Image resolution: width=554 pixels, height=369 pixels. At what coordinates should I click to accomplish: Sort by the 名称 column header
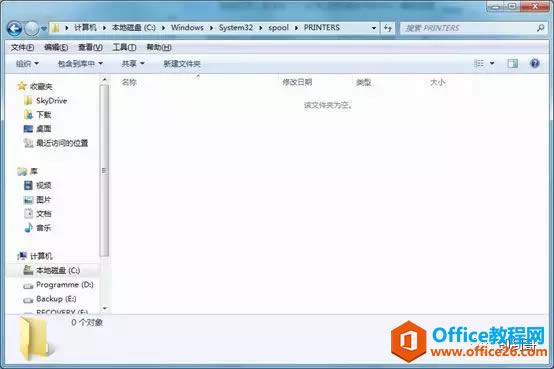(x=129, y=82)
